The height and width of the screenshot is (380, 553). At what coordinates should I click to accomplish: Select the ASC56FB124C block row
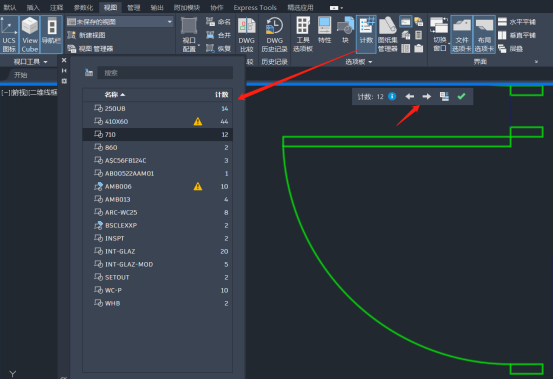157,160
